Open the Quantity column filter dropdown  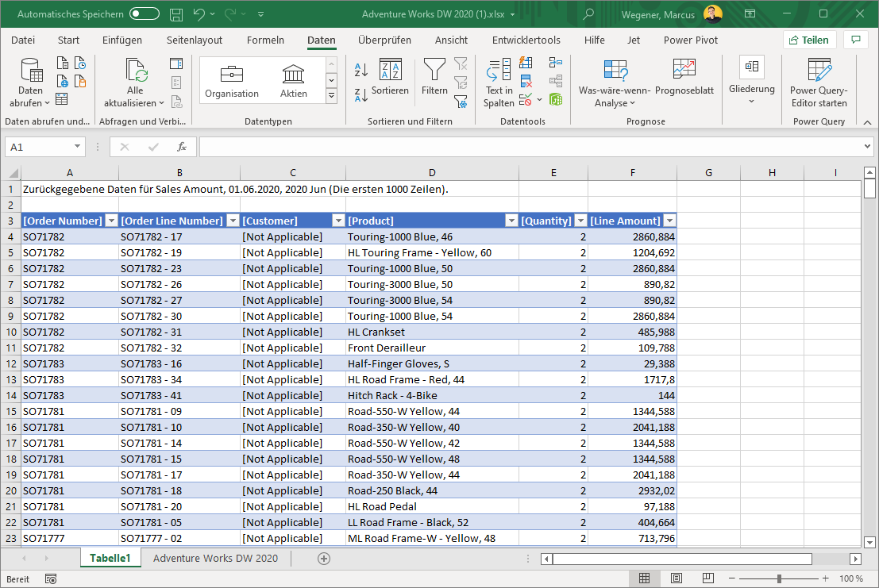pos(580,221)
